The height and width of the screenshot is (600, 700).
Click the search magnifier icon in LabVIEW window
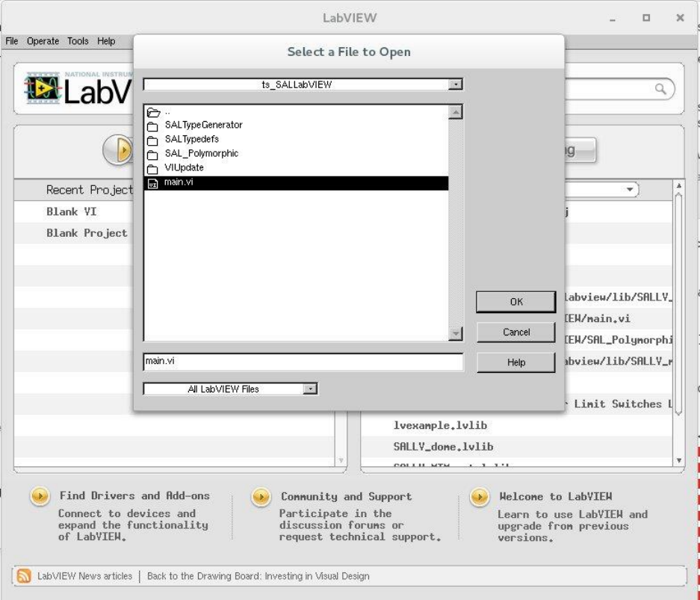tap(660, 89)
